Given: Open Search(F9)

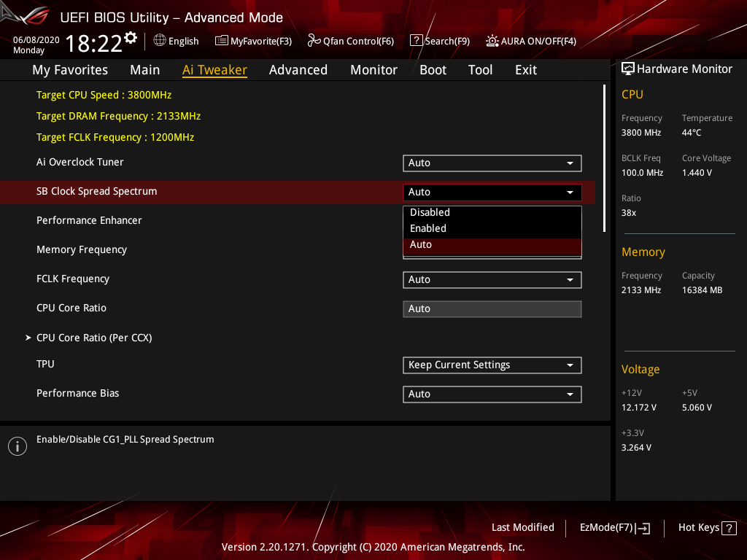Looking at the screenshot, I should point(440,41).
